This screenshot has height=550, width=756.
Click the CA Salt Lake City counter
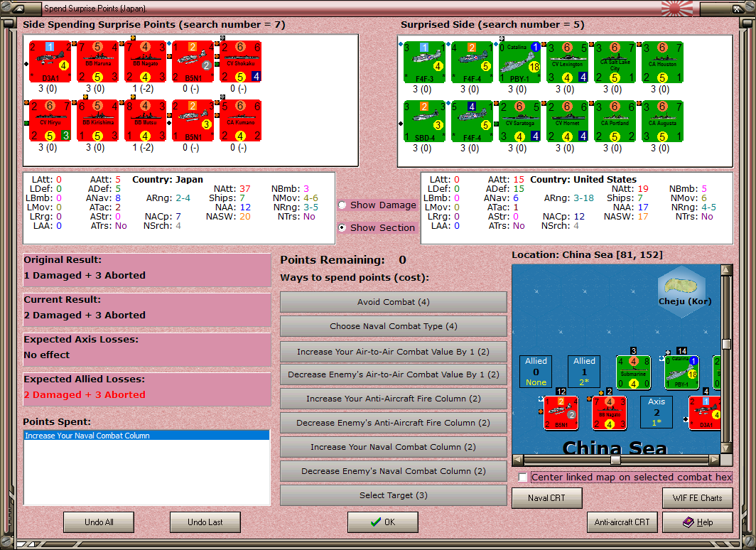click(615, 63)
